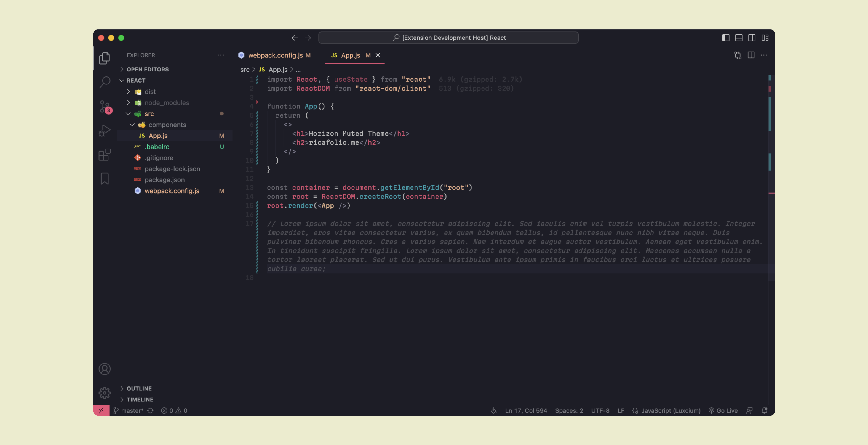Screen dimensions: 868x445
Task: Click the src breadcrumb segment
Action: [245, 70]
